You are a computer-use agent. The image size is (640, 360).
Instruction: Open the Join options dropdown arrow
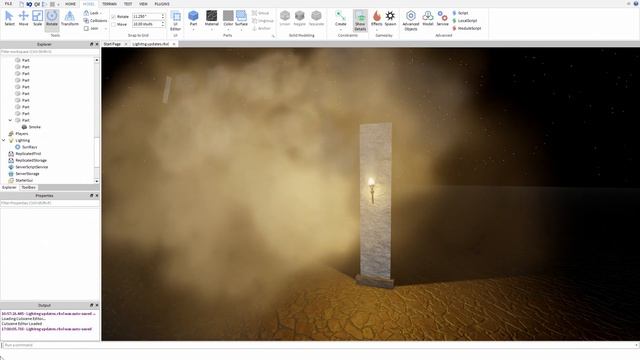pyautogui.click(x=106, y=29)
